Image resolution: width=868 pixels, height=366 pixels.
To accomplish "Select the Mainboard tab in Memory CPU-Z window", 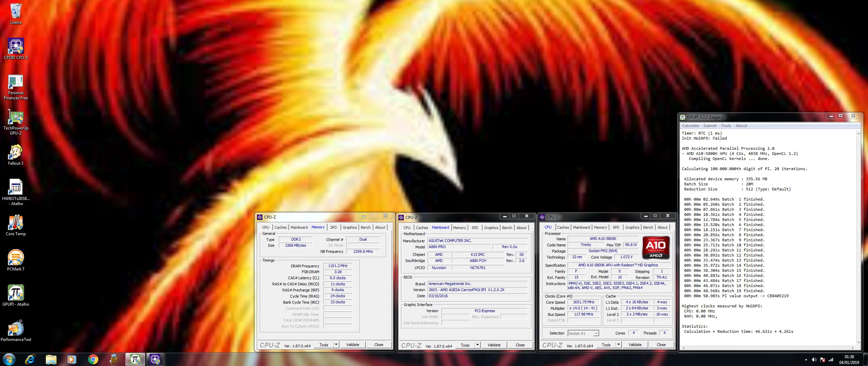I will pos(299,227).
